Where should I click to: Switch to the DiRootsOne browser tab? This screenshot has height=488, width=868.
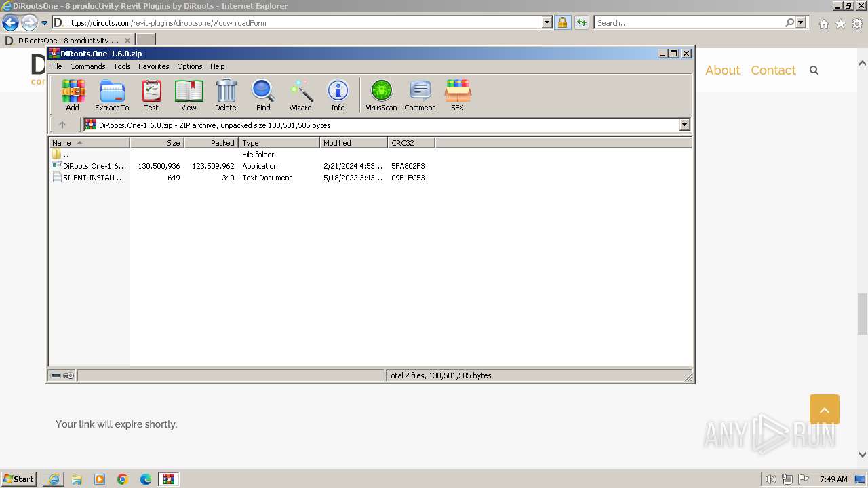[66, 40]
